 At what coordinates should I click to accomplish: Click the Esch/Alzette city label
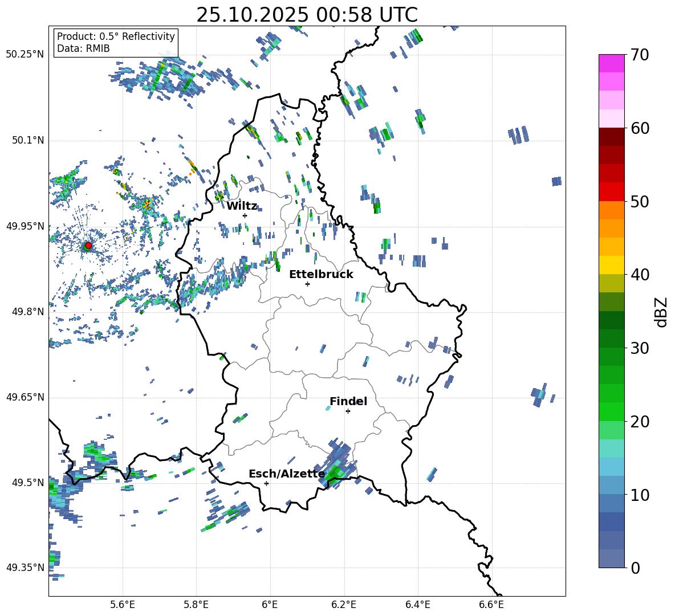(286, 474)
